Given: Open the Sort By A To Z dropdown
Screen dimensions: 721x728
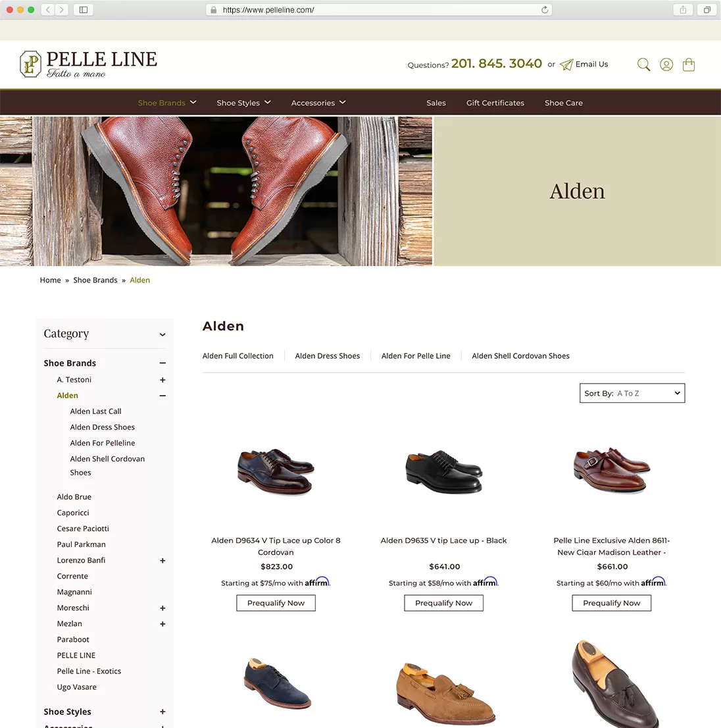Looking at the screenshot, I should 632,393.
